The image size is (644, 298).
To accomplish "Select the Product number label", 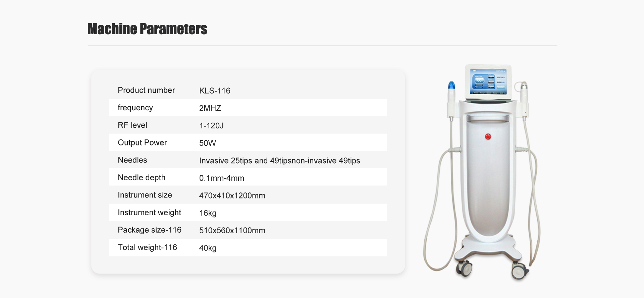I will pyautogui.click(x=146, y=91).
